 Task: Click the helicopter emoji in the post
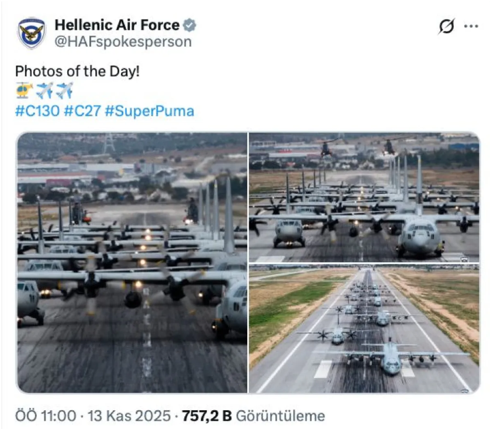point(24,90)
